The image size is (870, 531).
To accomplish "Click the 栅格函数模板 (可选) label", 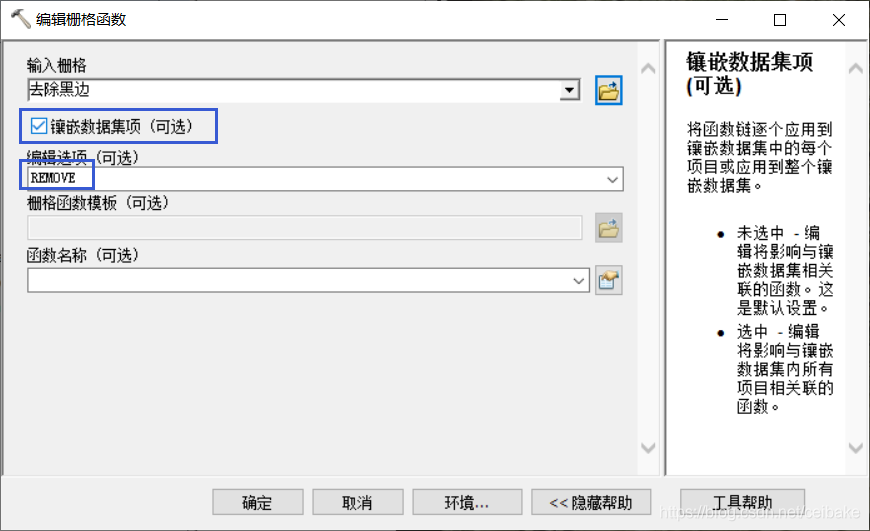I will click(x=98, y=203).
